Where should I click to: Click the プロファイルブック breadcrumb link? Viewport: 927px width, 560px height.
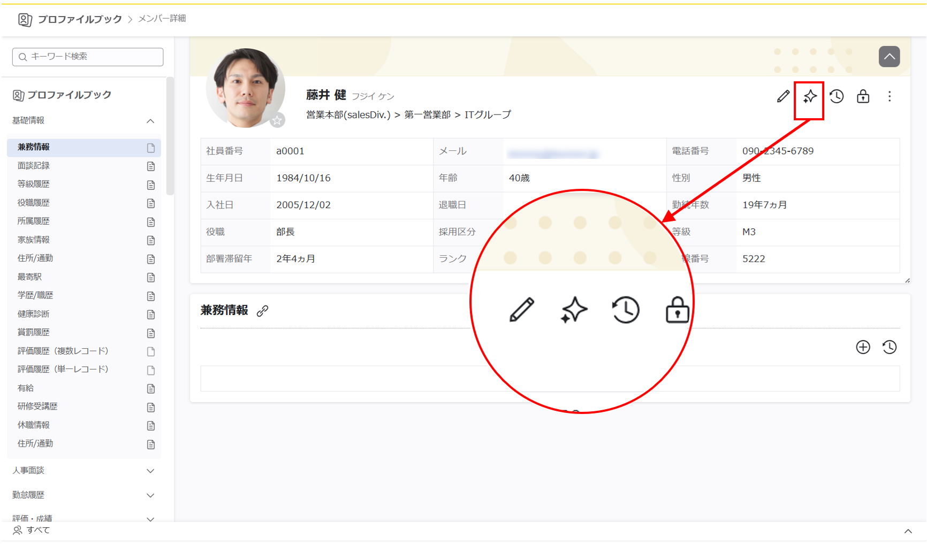[x=79, y=19]
